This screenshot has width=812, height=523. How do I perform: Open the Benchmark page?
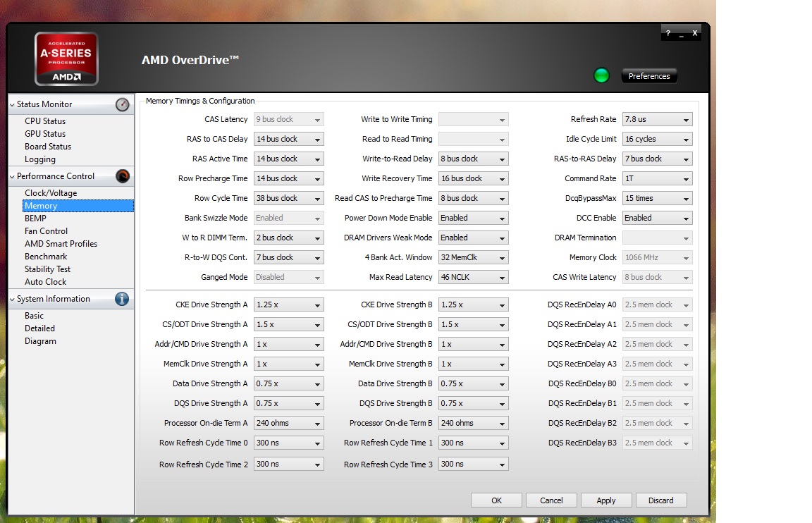[46, 257]
